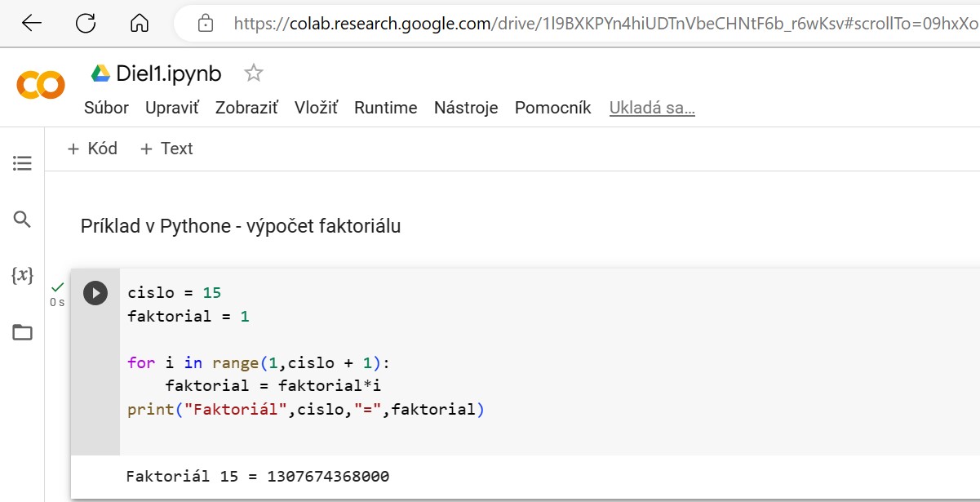The width and height of the screenshot is (980, 502).
Task: Show the variables inspector panel
Action: [22, 276]
